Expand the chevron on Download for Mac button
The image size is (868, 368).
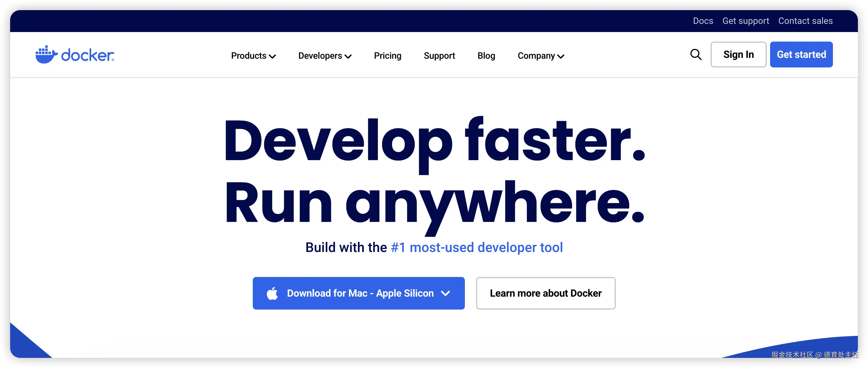click(446, 293)
